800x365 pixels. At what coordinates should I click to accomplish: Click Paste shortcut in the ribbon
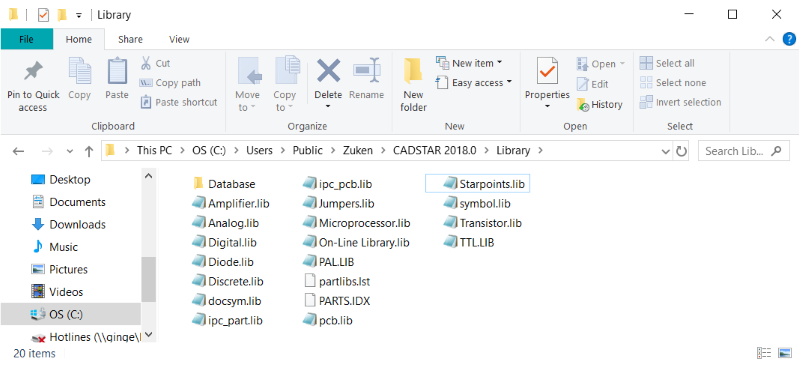click(179, 102)
